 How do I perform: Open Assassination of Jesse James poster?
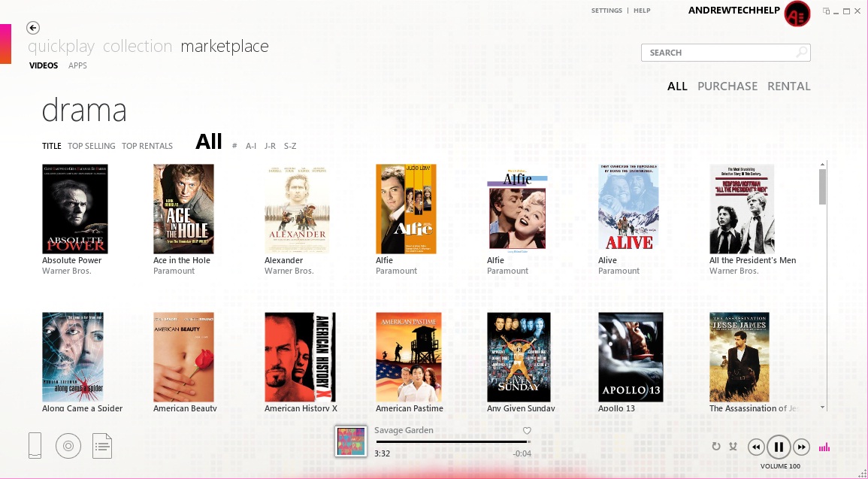click(739, 357)
